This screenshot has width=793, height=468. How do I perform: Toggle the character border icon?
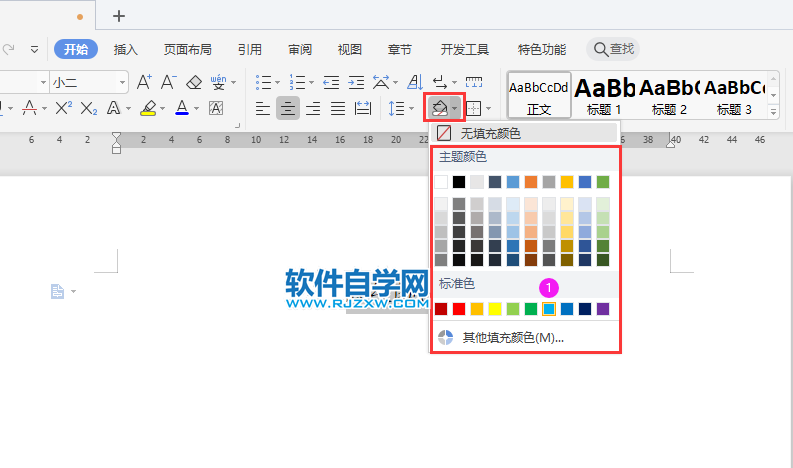click(216, 108)
